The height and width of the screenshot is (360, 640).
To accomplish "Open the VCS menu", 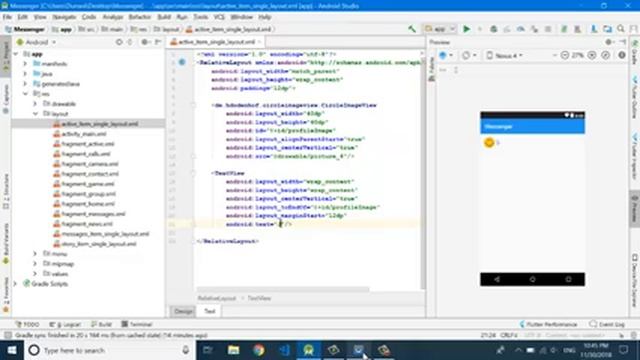I will tap(219, 17).
